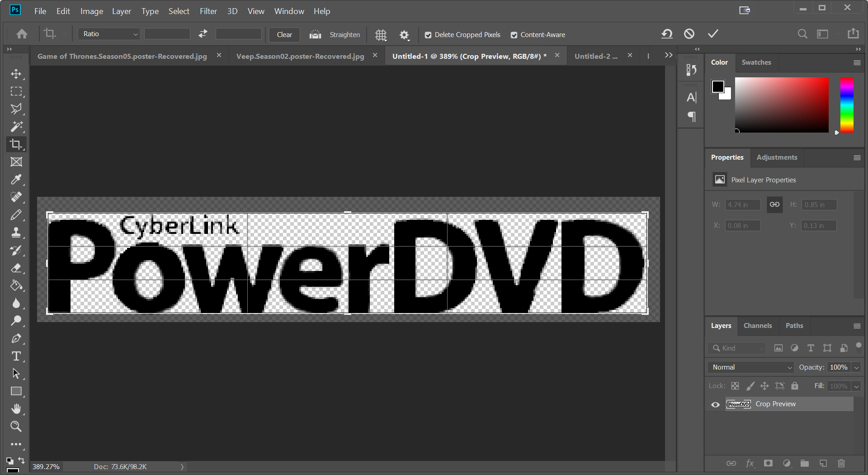
Task: Select the Rectangle shape tool
Action: tap(16, 391)
